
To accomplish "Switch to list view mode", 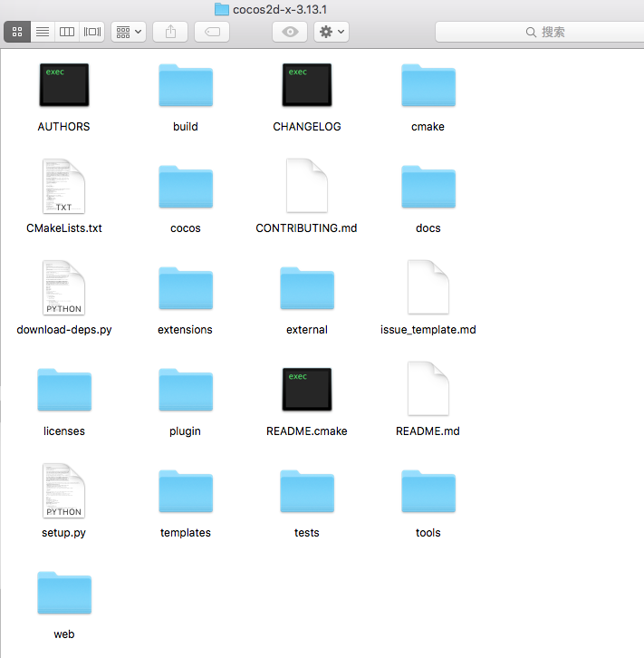I will tap(43, 32).
